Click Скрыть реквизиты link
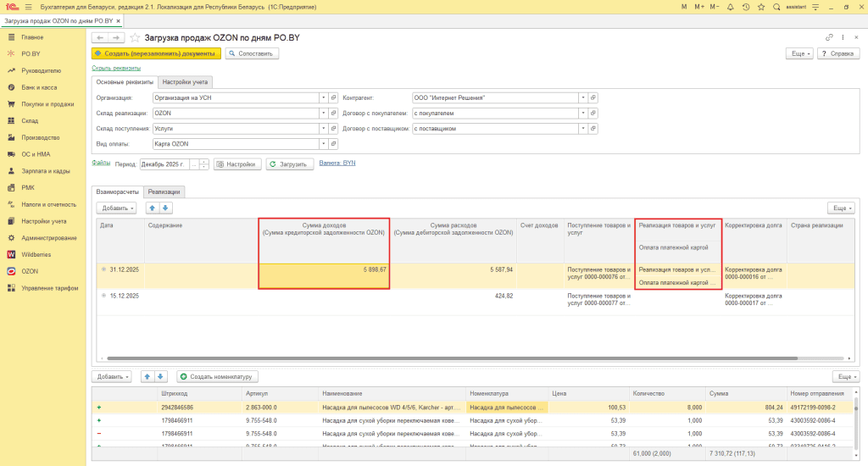 point(116,68)
